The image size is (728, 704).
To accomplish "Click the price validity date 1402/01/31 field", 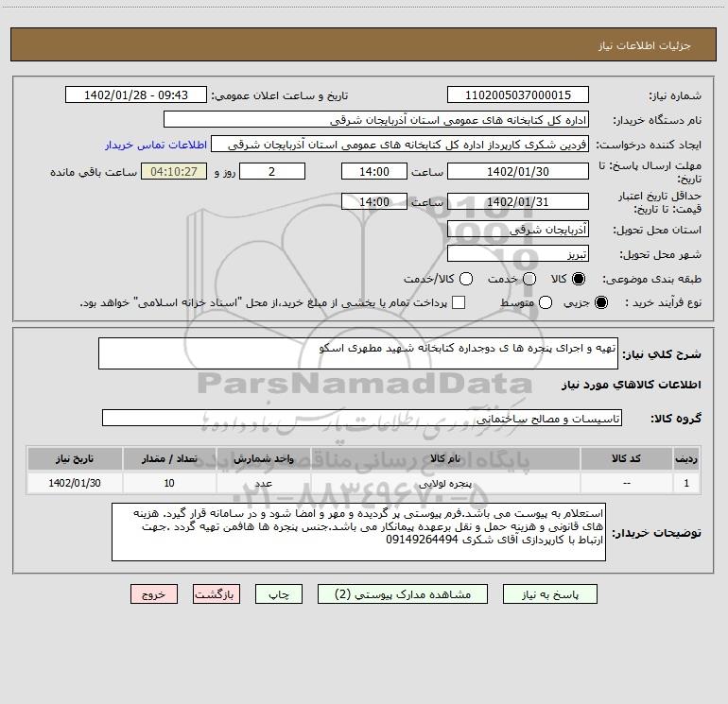I will pos(518,201).
